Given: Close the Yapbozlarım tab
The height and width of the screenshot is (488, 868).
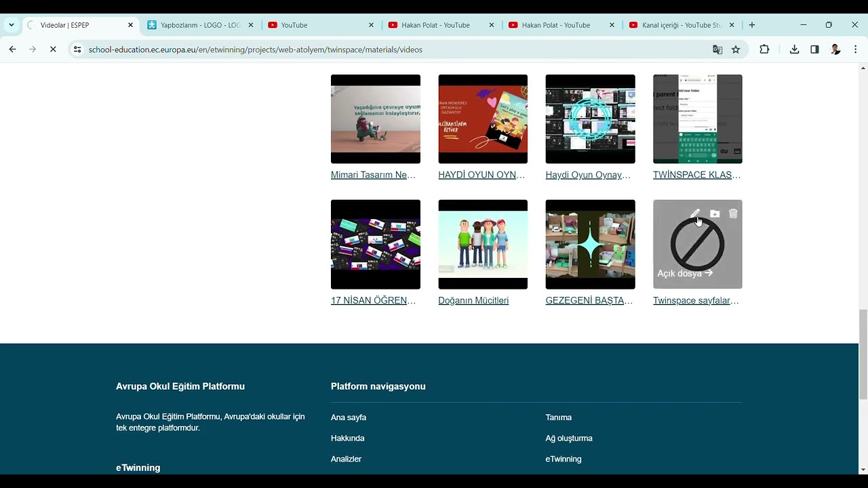Looking at the screenshot, I should pos(251,25).
